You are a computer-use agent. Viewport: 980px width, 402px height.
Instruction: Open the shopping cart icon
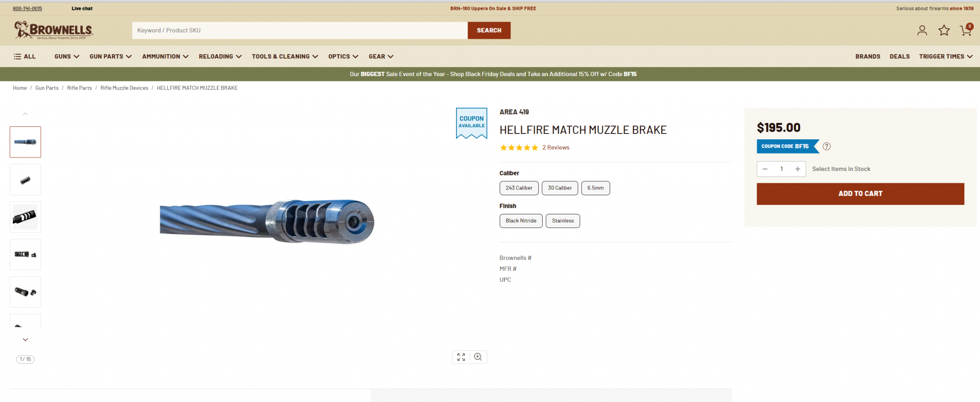tap(966, 30)
